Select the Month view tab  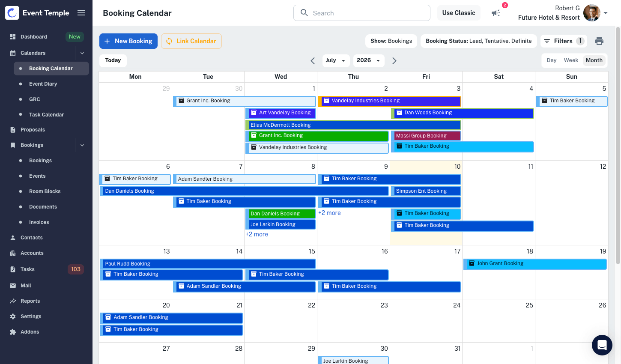click(594, 60)
